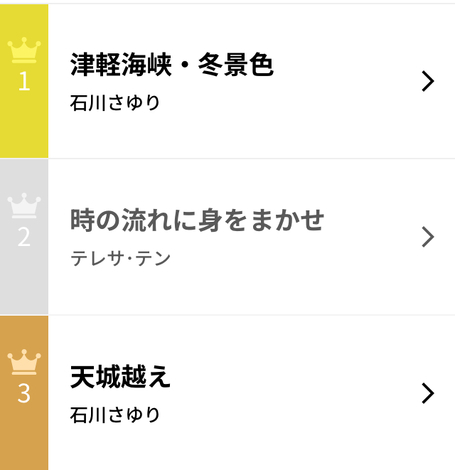Open 時の流れに身をまかせ via its chevron arrow
Screen dimensions: 455x470
[428, 237]
